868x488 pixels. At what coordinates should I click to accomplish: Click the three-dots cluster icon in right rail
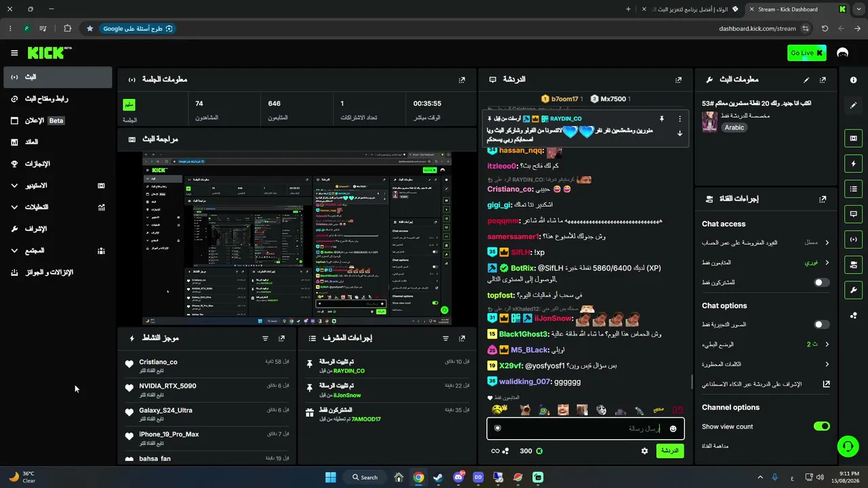click(x=853, y=315)
